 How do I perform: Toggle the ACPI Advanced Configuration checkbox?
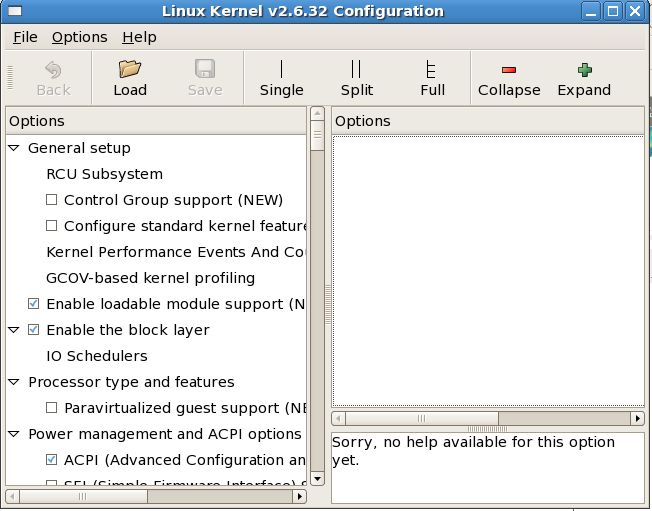point(52,460)
